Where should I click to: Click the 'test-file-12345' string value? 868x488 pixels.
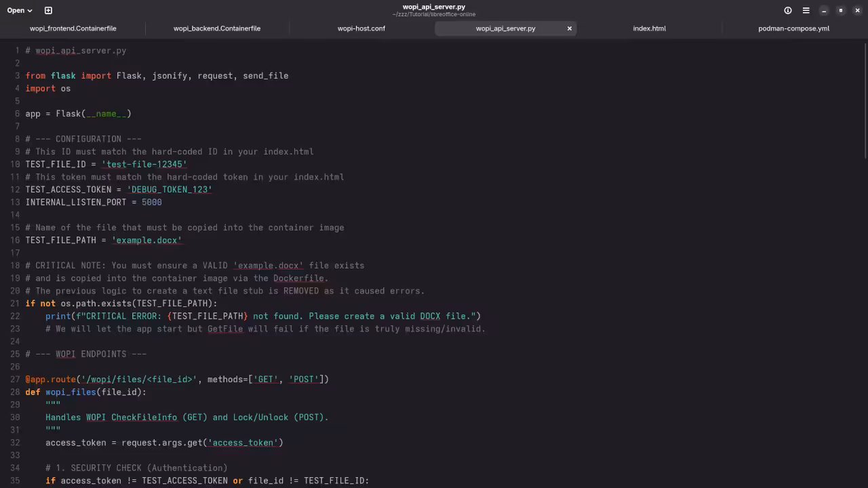click(144, 164)
